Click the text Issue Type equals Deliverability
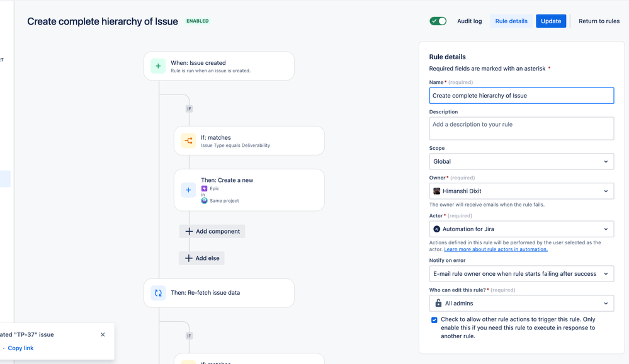Viewport: 629px width, 364px height. click(235, 145)
